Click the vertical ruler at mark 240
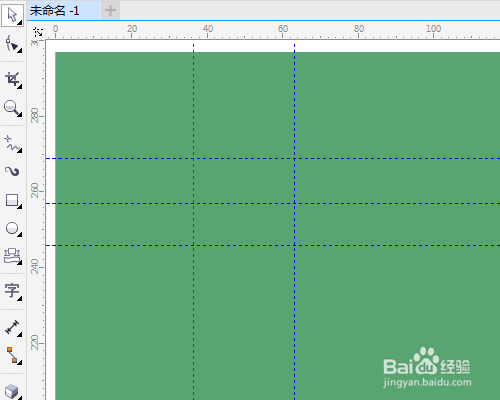Screen dimensions: 500x400 35,266
